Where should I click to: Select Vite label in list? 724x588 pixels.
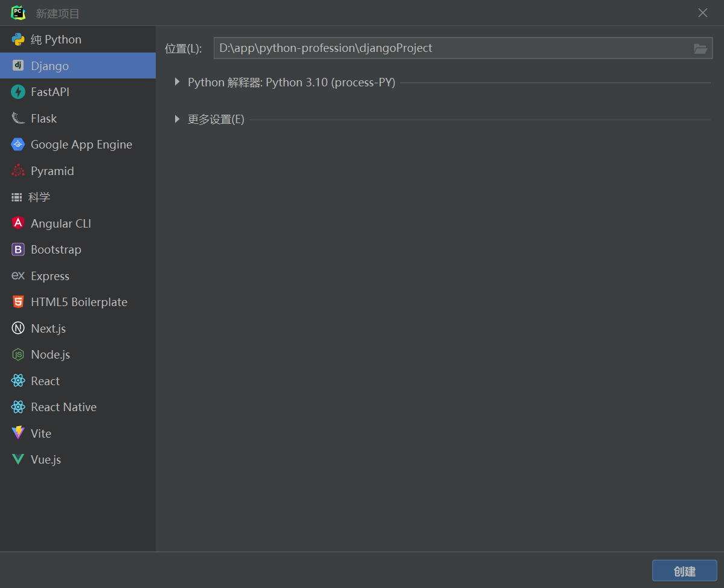point(40,433)
